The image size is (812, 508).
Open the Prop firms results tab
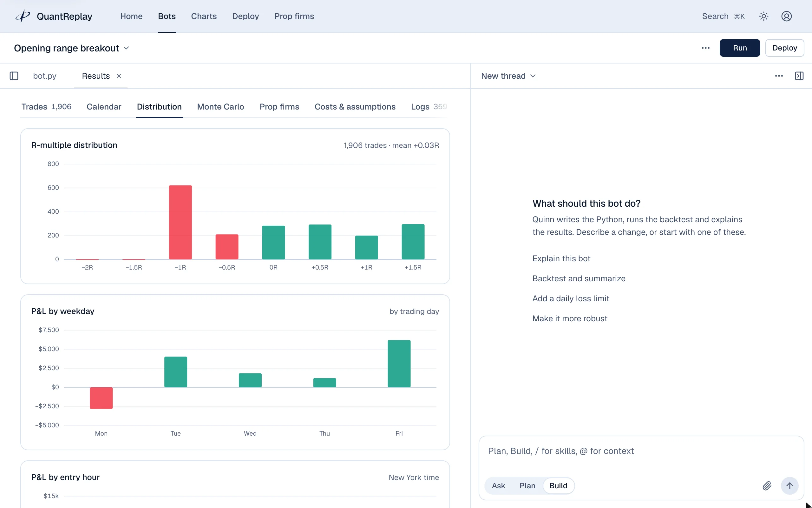point(279,106)
